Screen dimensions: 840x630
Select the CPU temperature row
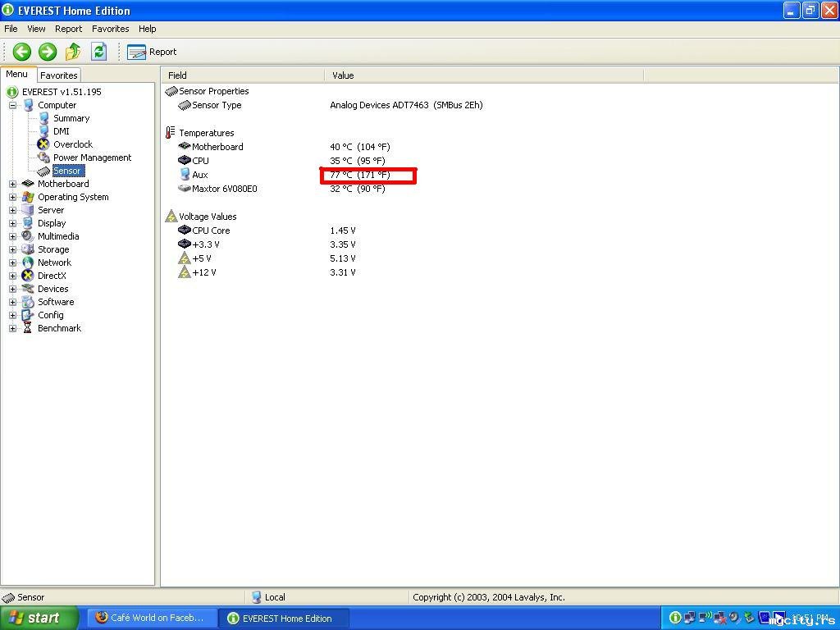click(x=282, y=161)
